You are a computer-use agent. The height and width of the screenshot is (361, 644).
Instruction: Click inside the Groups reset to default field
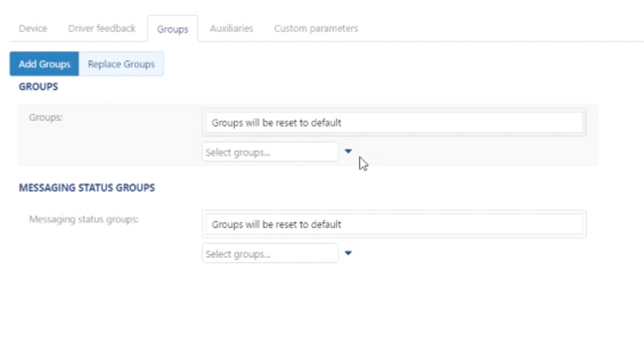tap(394, 122)
